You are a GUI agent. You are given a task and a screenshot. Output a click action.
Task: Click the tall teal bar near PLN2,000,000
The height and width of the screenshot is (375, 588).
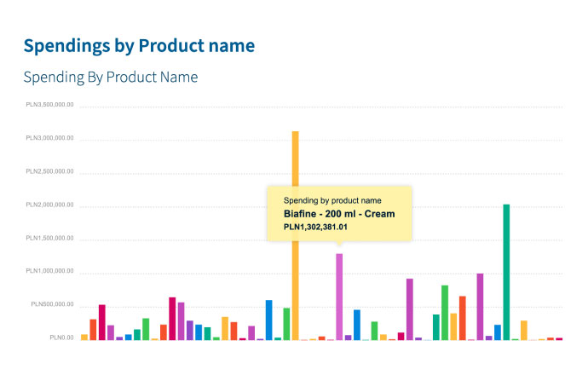click(506, 273)
